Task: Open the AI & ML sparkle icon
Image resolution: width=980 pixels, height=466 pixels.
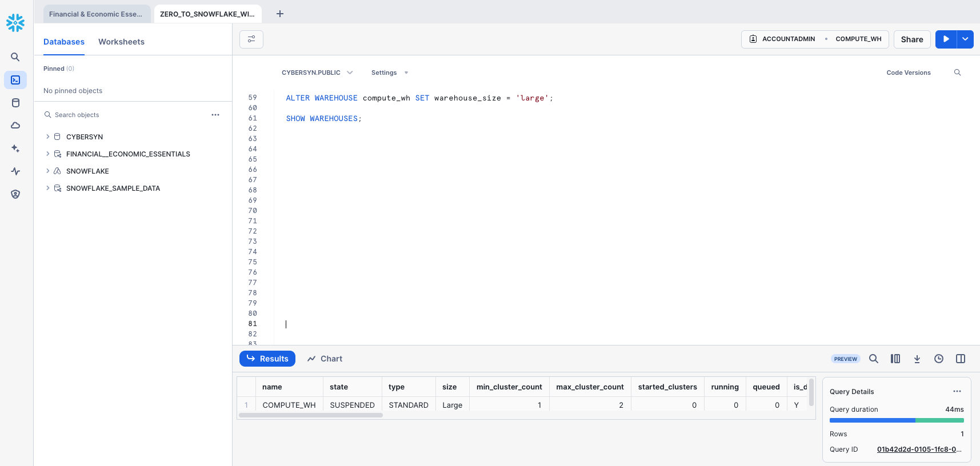Action: tap(15, 148)
